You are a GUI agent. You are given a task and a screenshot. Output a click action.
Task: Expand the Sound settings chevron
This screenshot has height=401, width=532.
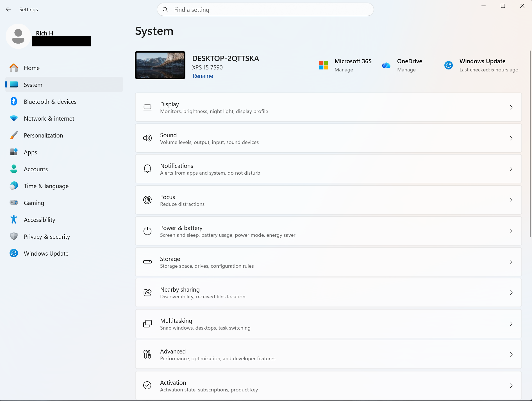coord(511,138)
